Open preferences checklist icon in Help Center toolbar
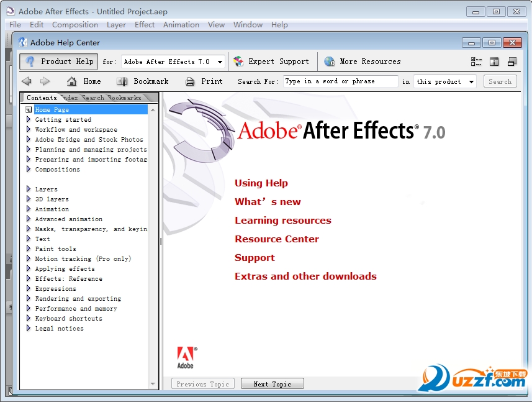The height and width of the screenshot is (402, 532). (x=476, y=62)
